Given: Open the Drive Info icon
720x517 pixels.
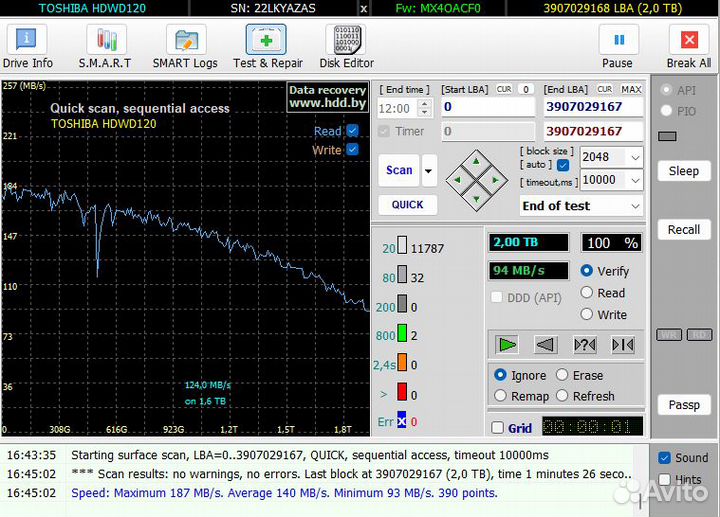Looking at the screenshot, I should 27,39.
